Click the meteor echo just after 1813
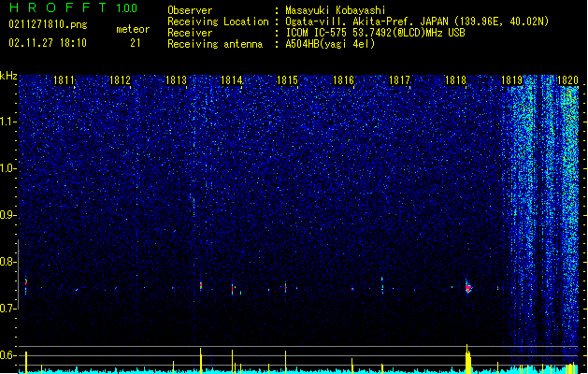This screenshot has height=374, width=588. click(201, 286)
